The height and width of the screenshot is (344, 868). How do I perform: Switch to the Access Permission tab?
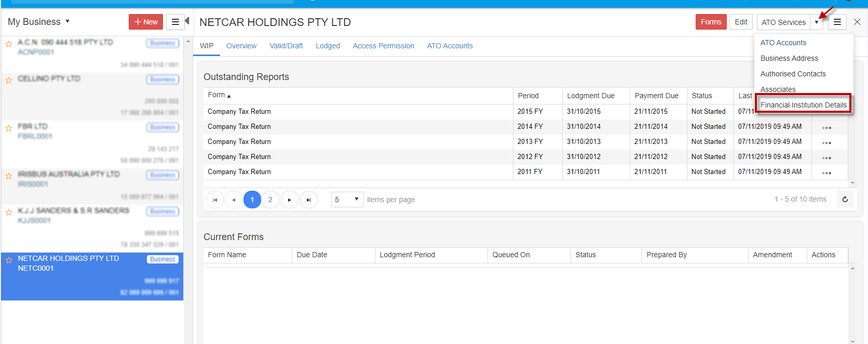click(383, 46)
